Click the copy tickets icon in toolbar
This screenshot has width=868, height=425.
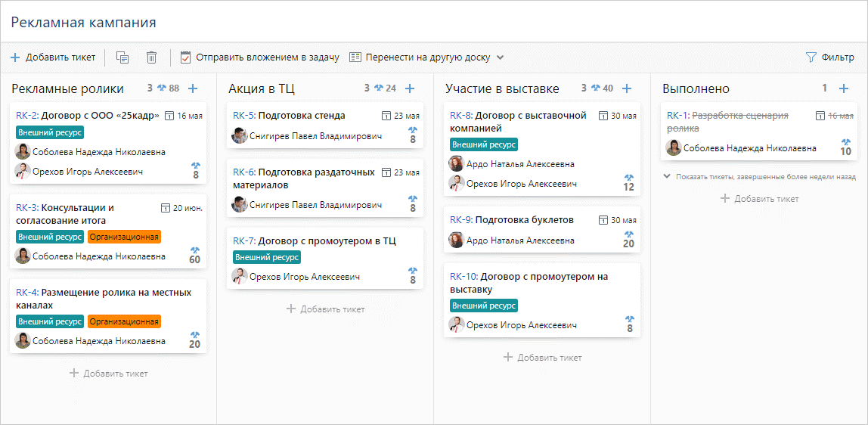click(122, 57)
